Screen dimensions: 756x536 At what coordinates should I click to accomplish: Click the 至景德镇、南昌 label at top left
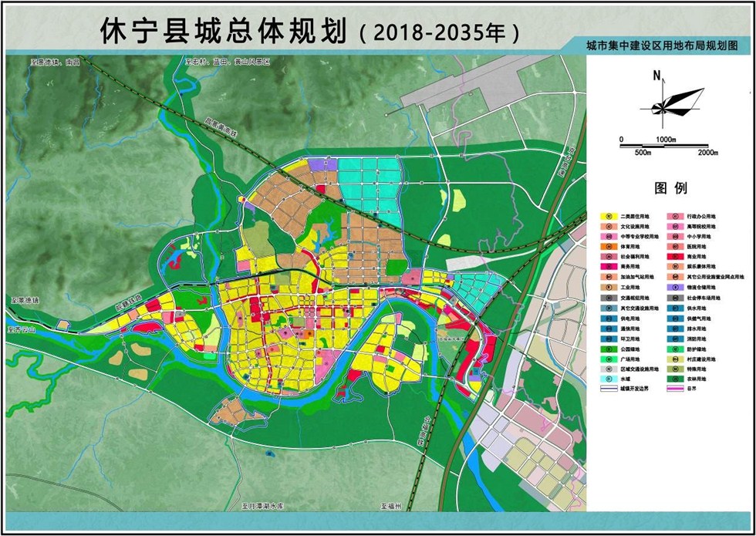[56, 60]
